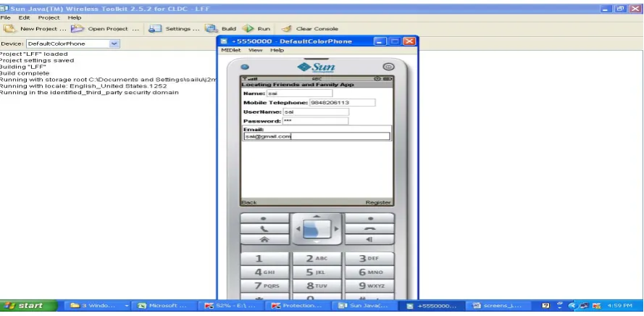Click the Email input field
Viewport: 644px width, 316px height.
click(x=317, y=136)
